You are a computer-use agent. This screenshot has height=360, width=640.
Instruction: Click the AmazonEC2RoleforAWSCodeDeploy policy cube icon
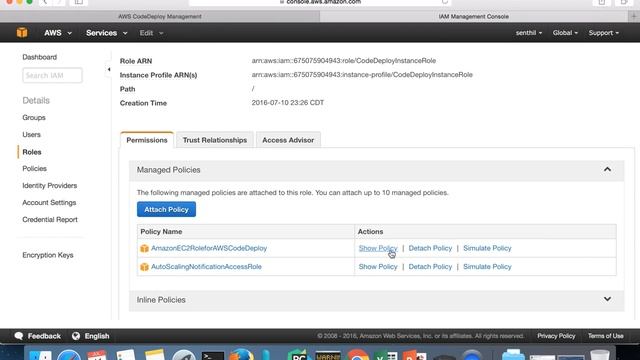point(144,248)
